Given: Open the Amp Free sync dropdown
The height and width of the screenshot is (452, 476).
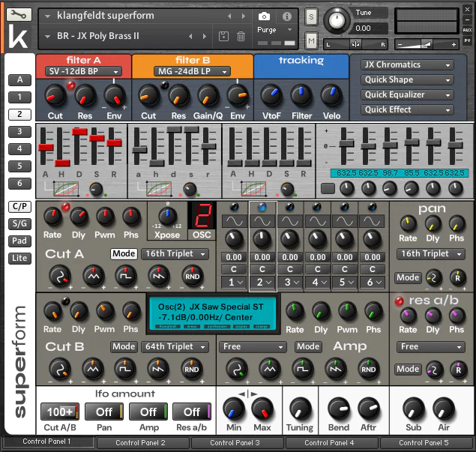Looking at the screenshot, I should click(x=253, y=346).
